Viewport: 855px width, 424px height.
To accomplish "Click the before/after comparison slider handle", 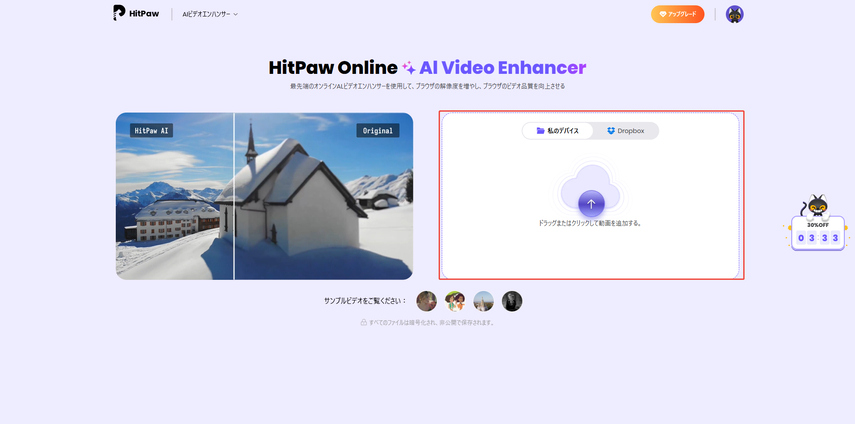I will click(234, 196).
